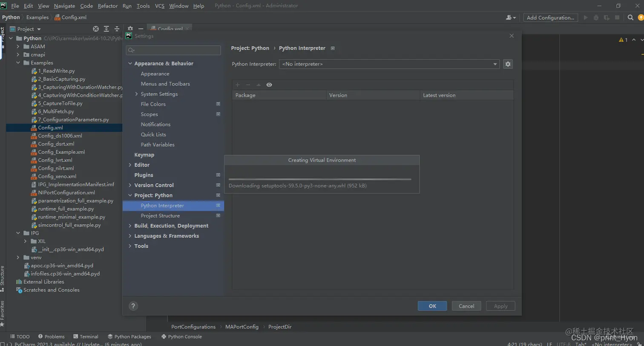The image size is (644, 346).
Task: Open the Navigate menu
Action: point(64,6)
